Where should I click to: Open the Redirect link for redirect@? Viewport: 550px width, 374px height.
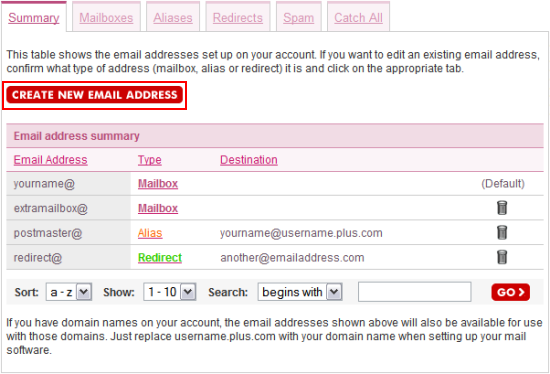(160, 258)
